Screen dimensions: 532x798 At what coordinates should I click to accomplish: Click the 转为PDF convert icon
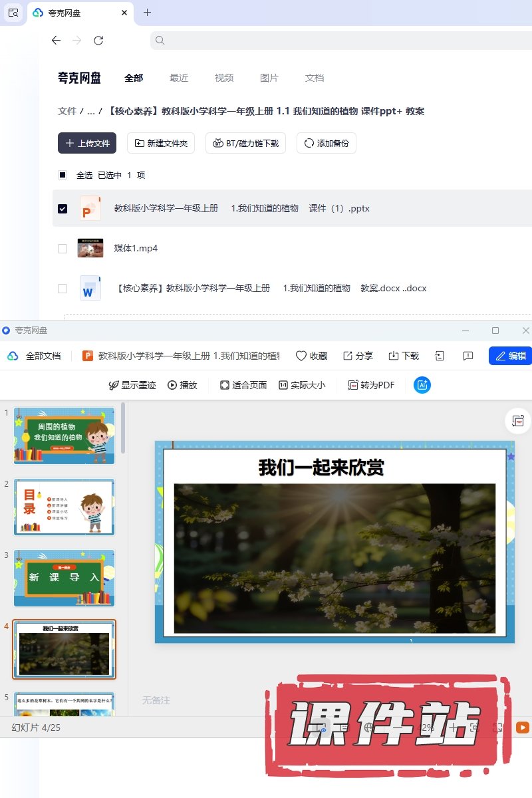[x=353, y=385]
